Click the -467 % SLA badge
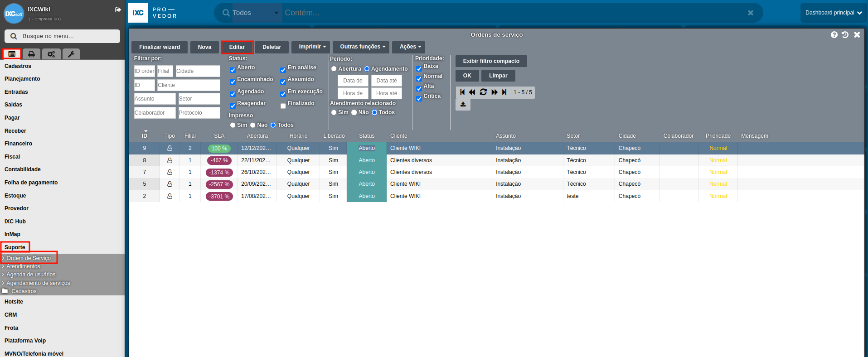Image resolution: width=868 pixels, height=357 pixels. [219, 160]
